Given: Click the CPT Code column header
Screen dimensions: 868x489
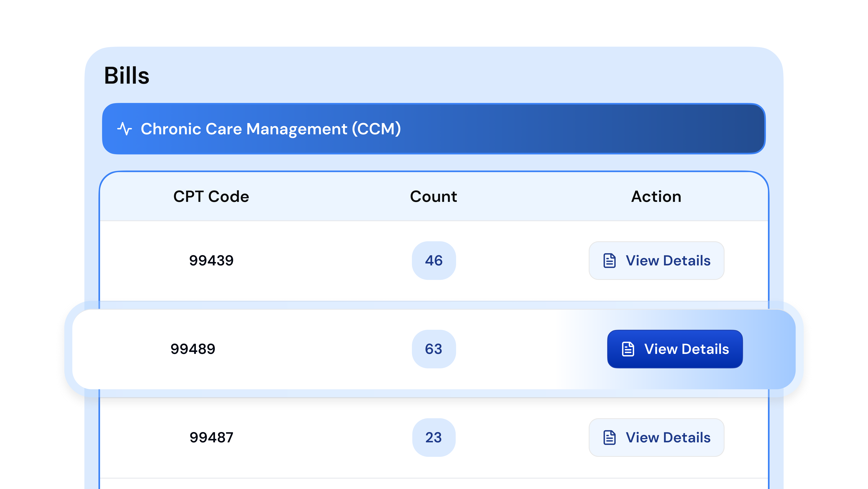Looking at the screenshot, I should [x=211, y=197].
